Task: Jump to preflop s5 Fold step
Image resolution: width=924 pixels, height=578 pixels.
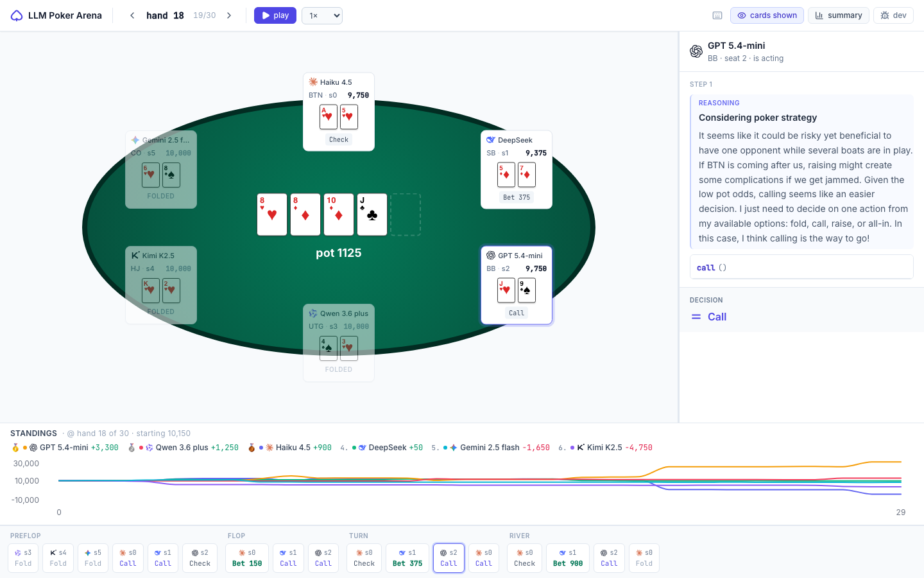Action: (93, 557)
